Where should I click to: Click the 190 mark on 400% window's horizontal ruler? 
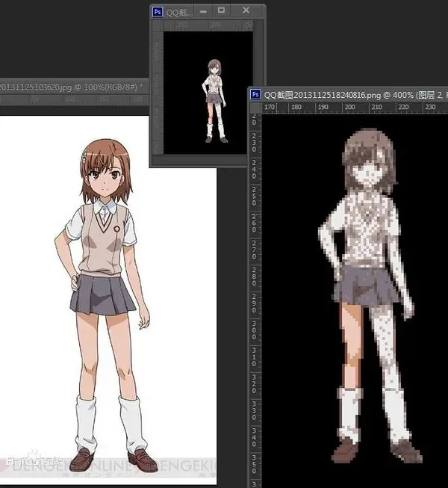pyautogui.click(x=323, y=107)
